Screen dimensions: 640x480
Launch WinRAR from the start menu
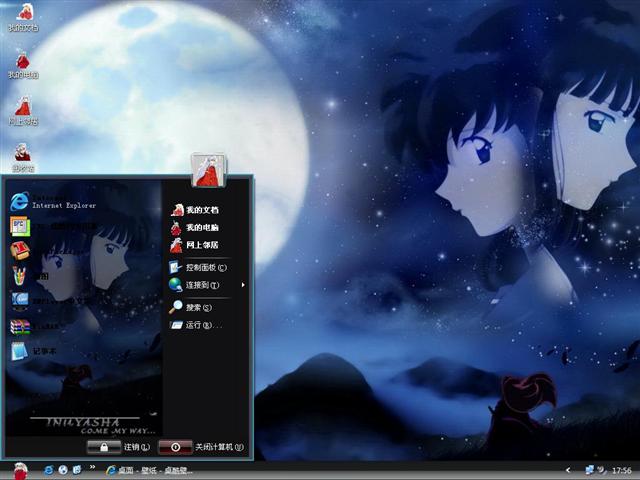(36, 327)
